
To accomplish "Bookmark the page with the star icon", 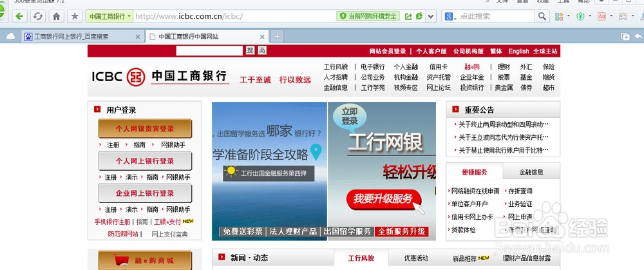I will coord(74,17).
